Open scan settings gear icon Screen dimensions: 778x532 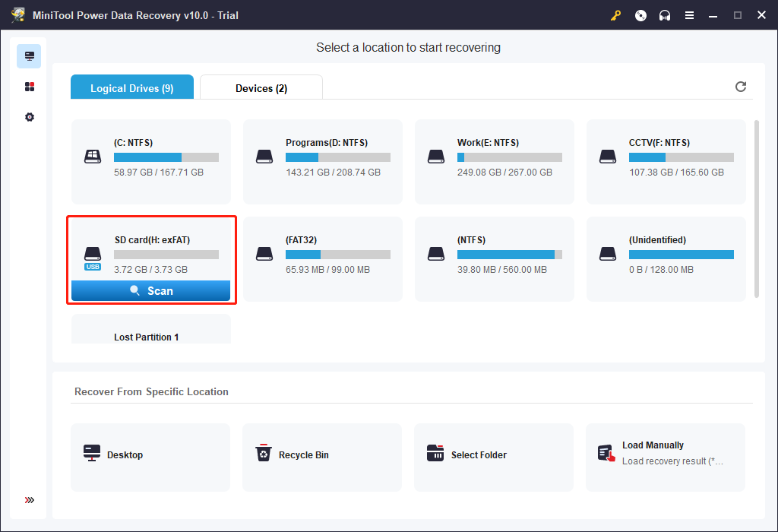coord(30,117)
